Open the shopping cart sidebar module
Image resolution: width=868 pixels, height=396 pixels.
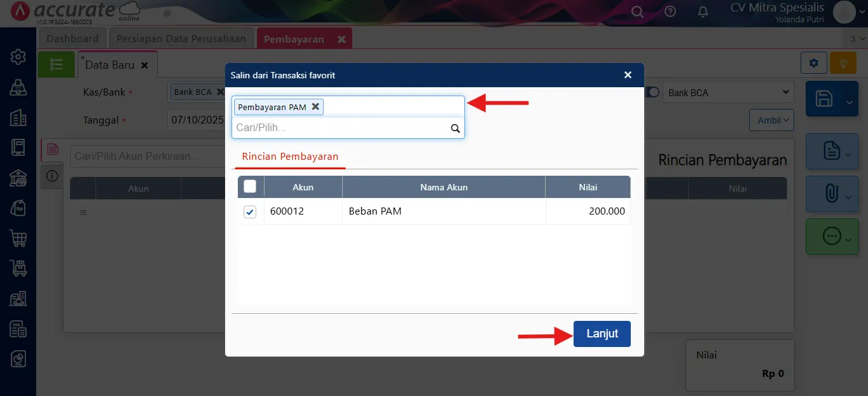(x=18, y=239)
